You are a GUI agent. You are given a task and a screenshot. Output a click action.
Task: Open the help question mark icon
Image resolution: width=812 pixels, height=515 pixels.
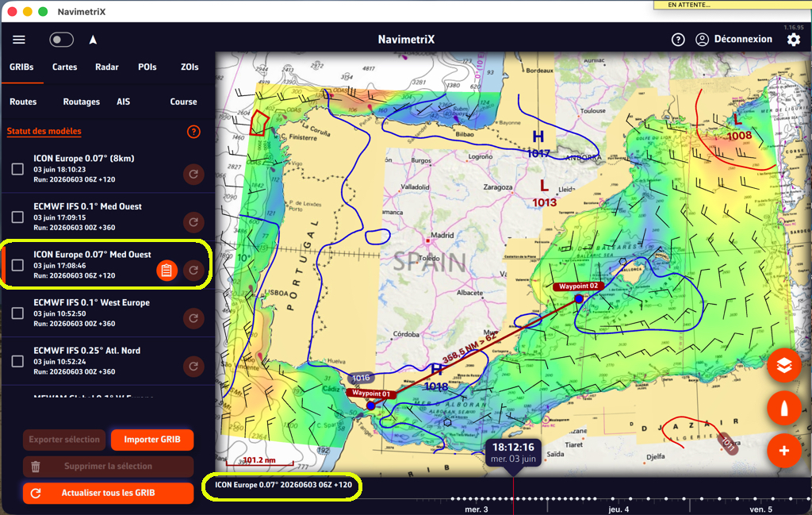[x=678, y=40]
